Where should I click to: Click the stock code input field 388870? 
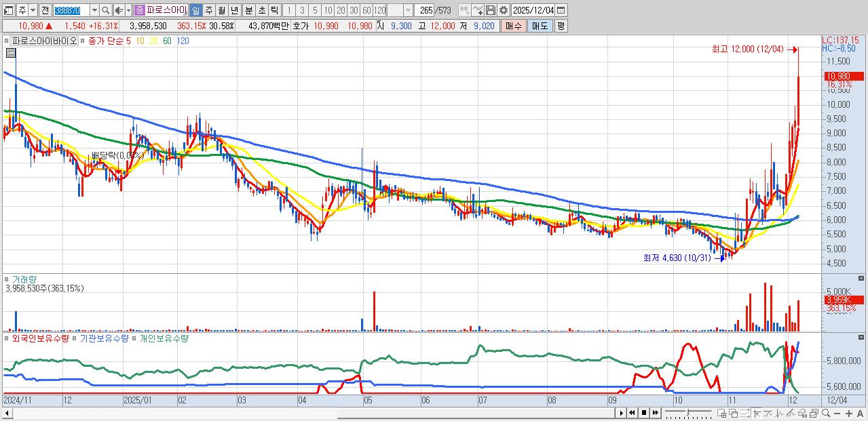pyautogui.click(x=71, y=11)
